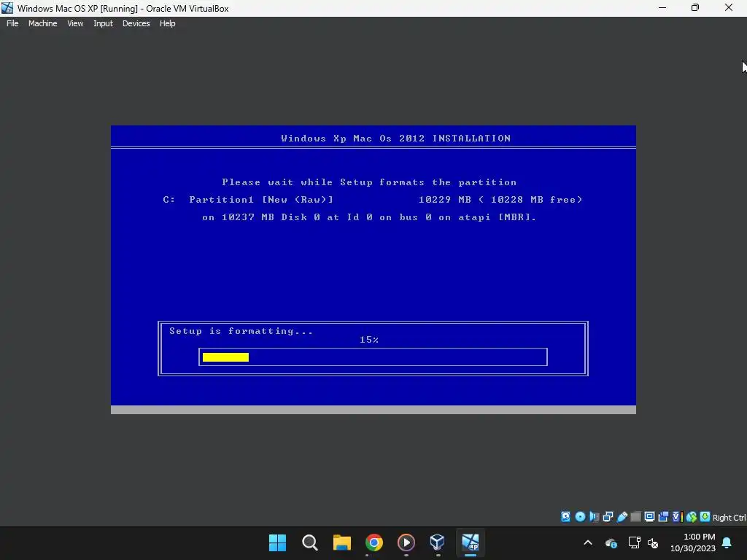Viewport: 747px width, 560px height.
Task: Open the notifications bell icon
Action: (x=727, y=542)
